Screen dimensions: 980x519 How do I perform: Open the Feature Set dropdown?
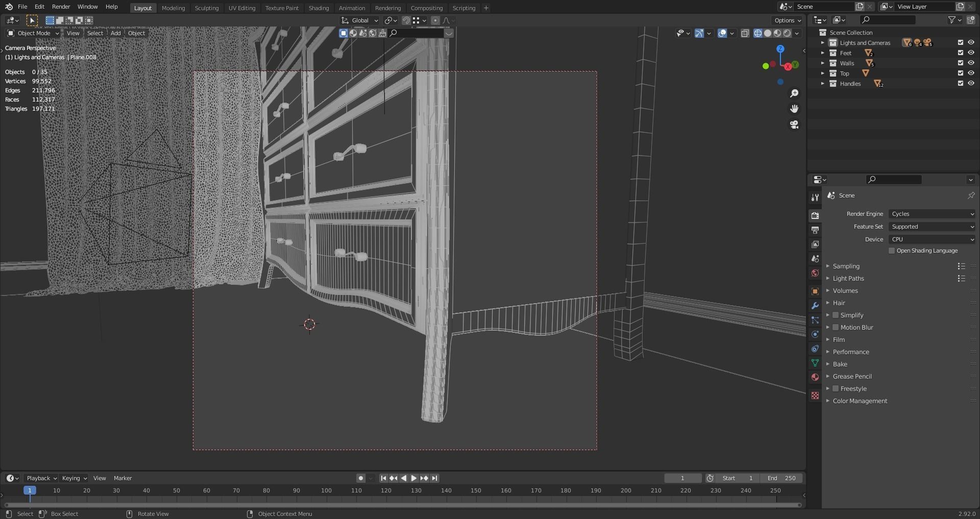pos(932,227)
